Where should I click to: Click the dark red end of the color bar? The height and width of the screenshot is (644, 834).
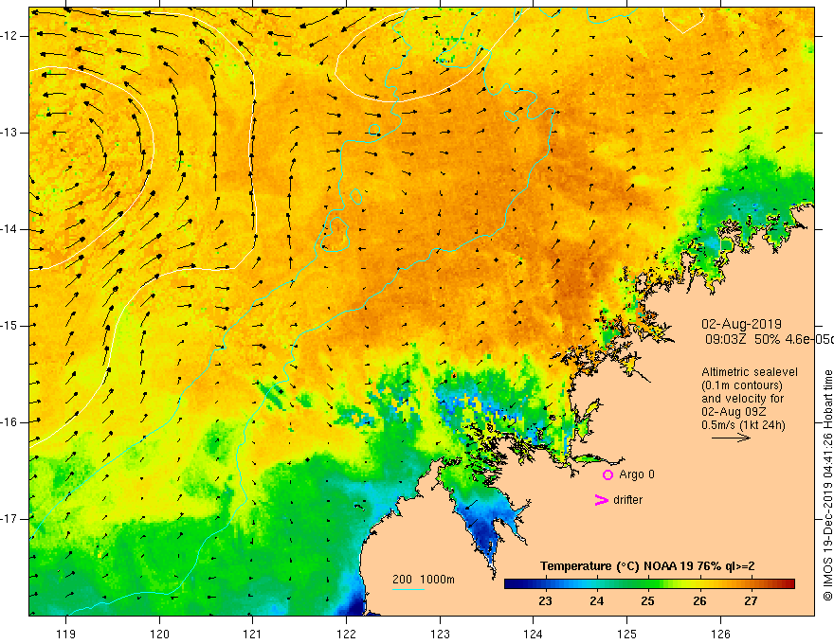[788, 584]
